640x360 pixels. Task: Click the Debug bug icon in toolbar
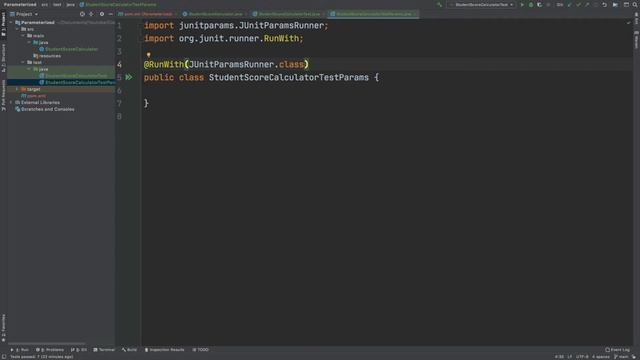531,5
